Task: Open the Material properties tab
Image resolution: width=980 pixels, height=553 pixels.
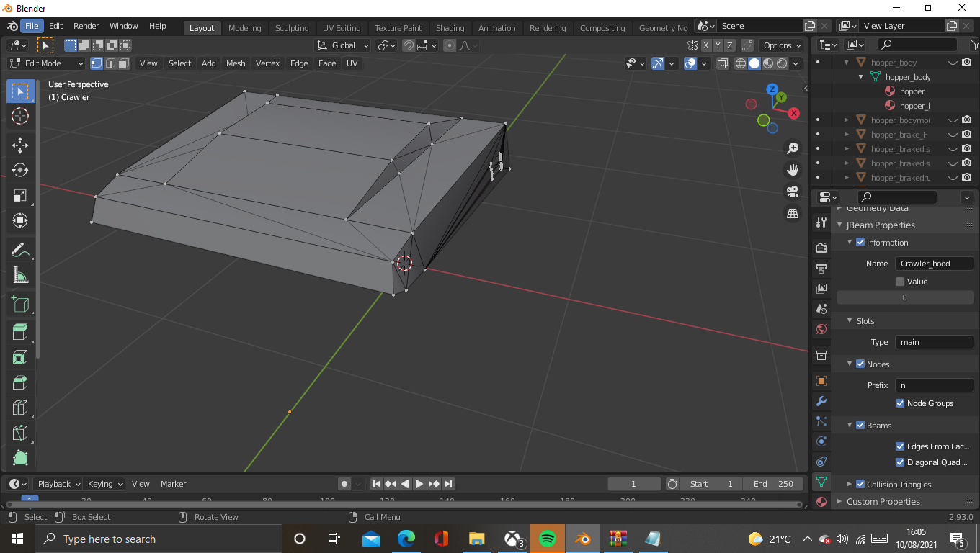Action: (821, 502)
